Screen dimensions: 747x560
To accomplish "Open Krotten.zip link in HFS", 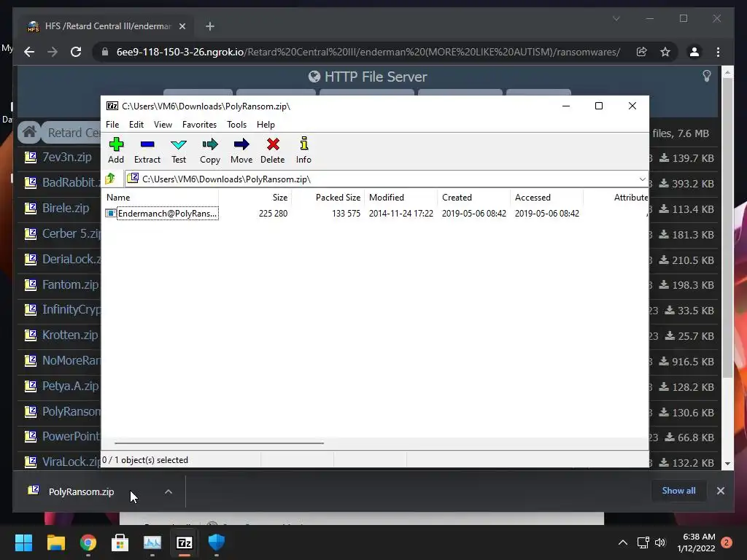I will 70,335.
